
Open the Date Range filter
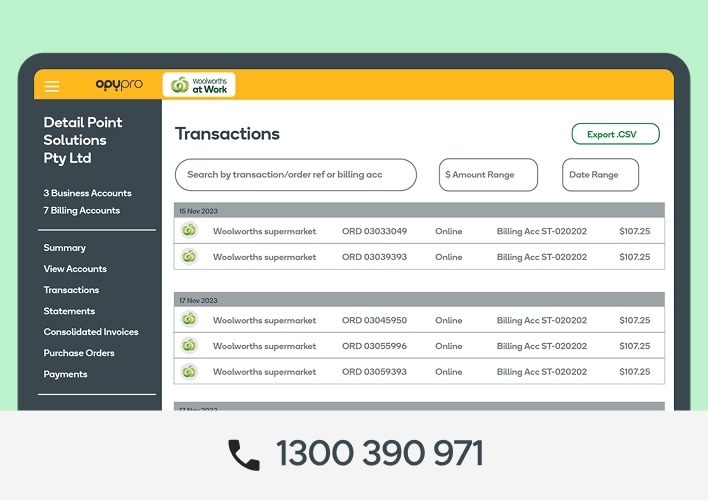600,175
